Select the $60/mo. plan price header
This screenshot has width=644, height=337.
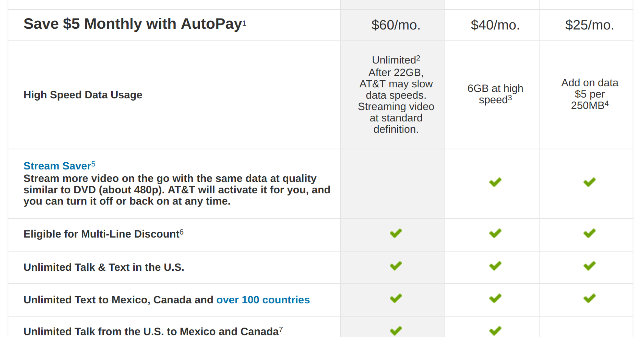point(396,25)
